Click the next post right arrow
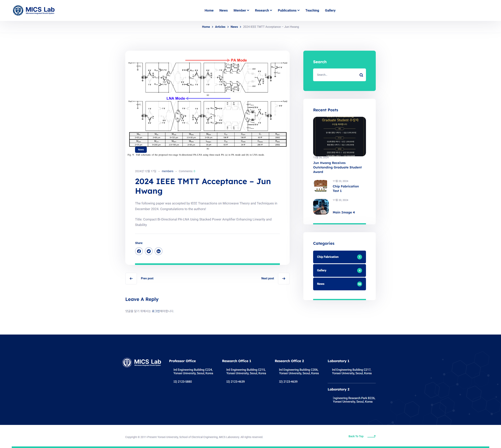Viewport: 501px width, 448px height. (x=284, y=278)
